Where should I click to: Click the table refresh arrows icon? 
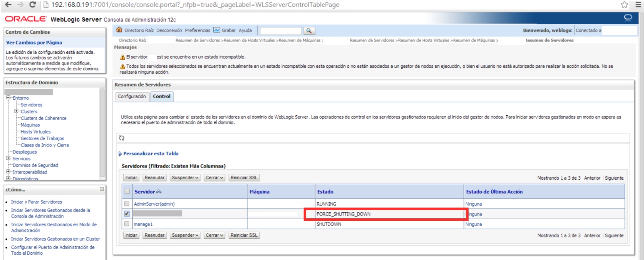(x=122, y=138)
